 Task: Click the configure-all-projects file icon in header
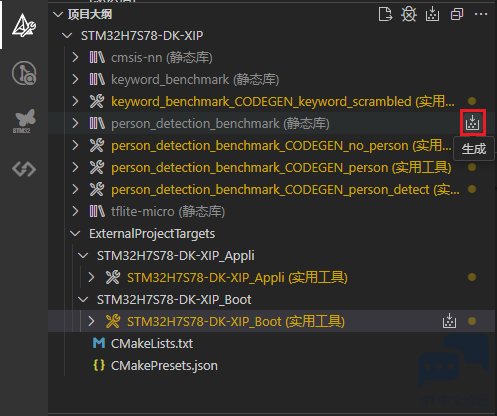click(x=385, y=14)
